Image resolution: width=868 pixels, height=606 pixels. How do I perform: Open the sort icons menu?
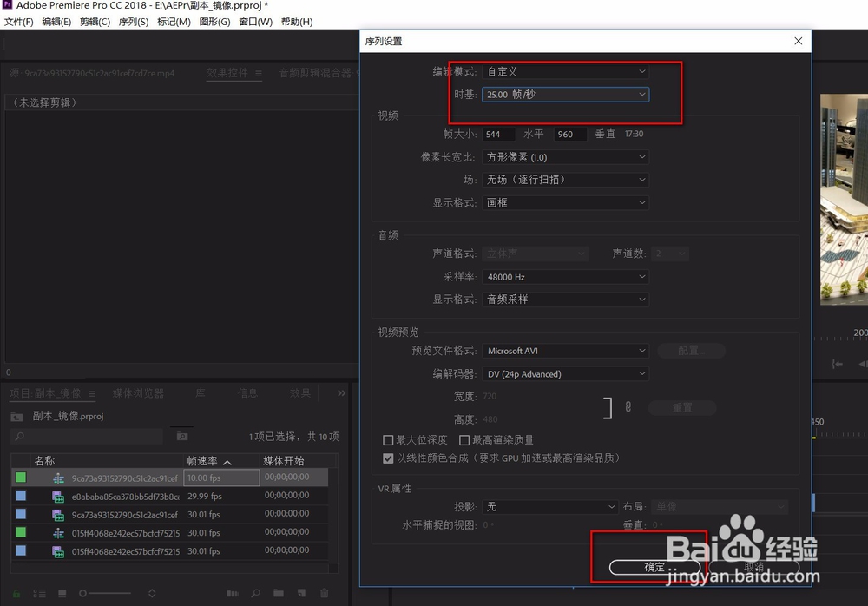(x=152, y=593)
